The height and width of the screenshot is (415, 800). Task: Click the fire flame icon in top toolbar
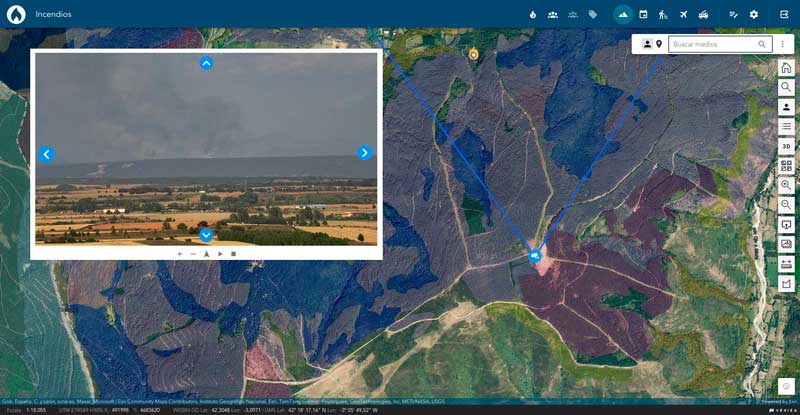click(x=533, y=14)
